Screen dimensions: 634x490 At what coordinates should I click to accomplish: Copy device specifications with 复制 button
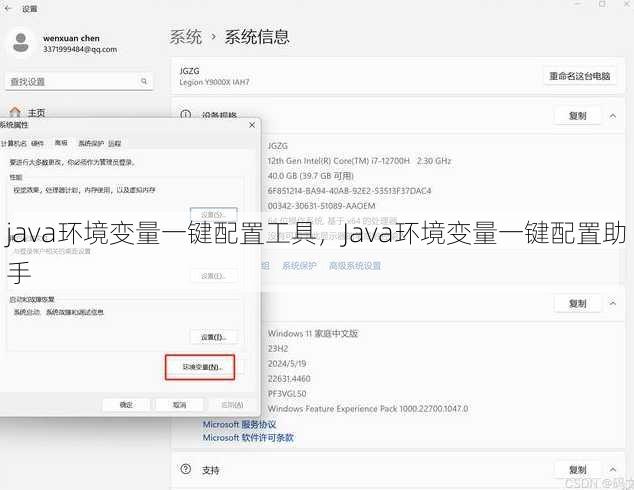pos(577,116)
